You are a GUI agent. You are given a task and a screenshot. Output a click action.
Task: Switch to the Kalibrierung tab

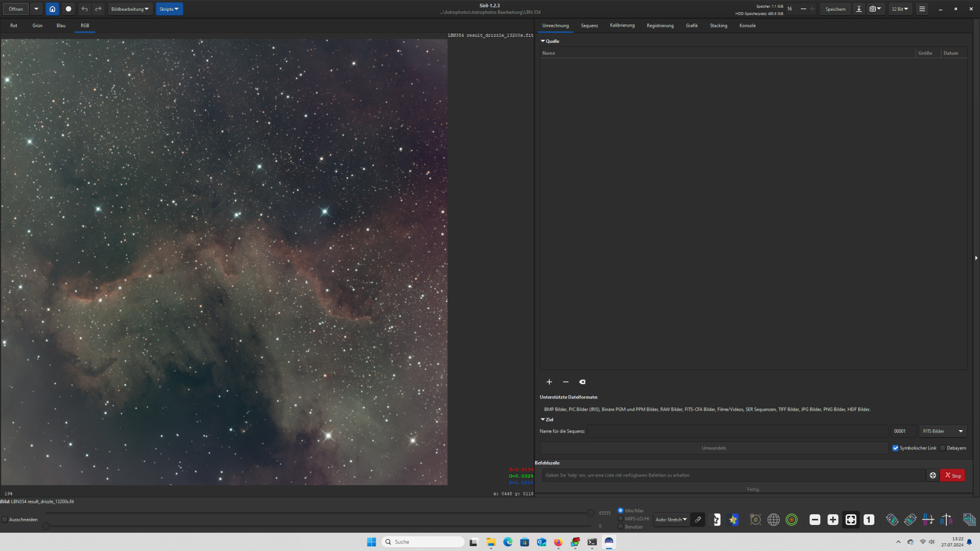[622, 26]
